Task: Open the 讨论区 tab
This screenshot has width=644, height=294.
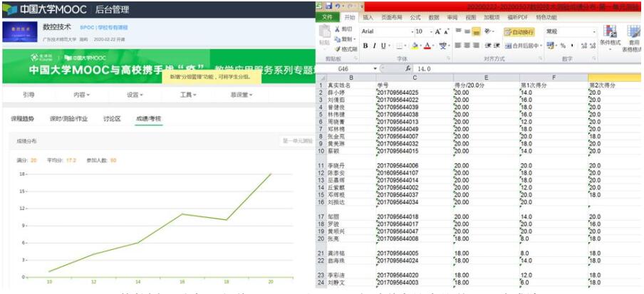Action: [112, 118]
